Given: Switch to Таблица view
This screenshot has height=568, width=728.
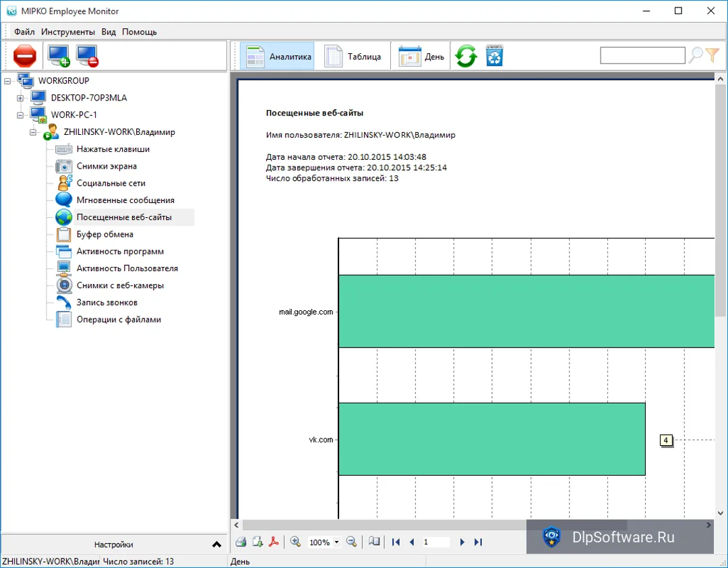Looking at the screenshot, I should pyautogui.click(x=353, y=56).
